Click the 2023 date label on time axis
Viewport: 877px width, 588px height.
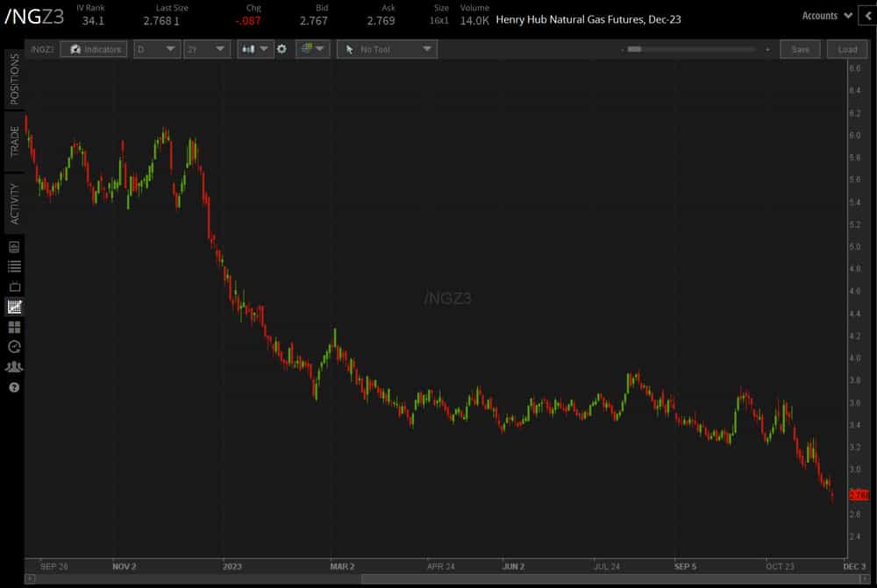click(x=232, y=566)
